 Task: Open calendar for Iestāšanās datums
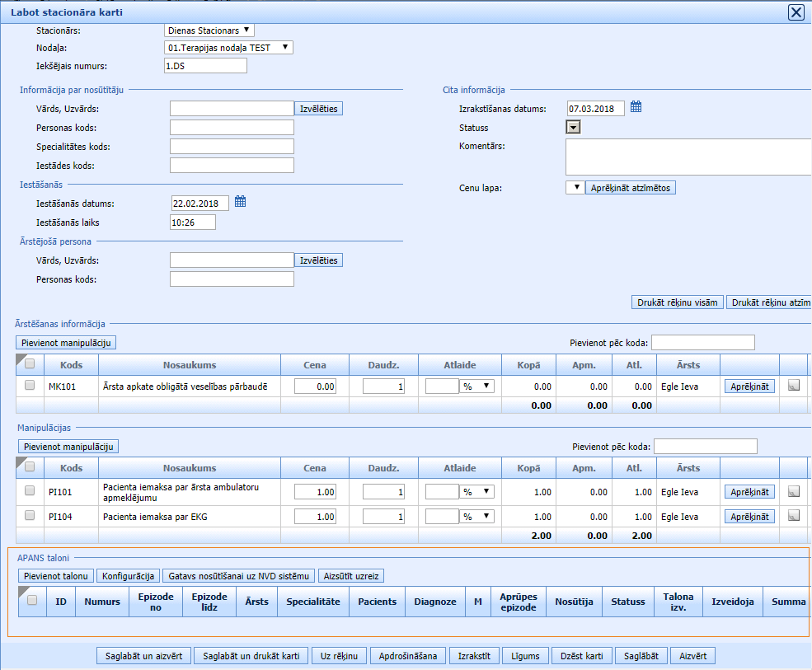point(240,202)
